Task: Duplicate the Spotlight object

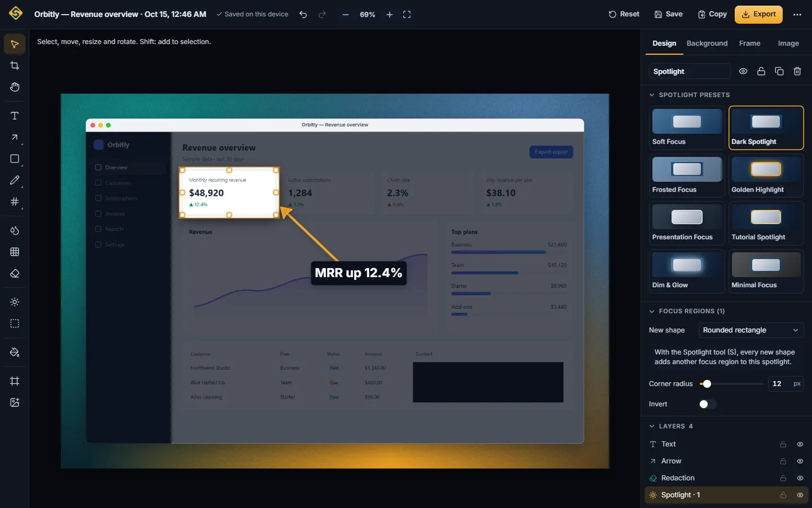Action: point(779,71)
